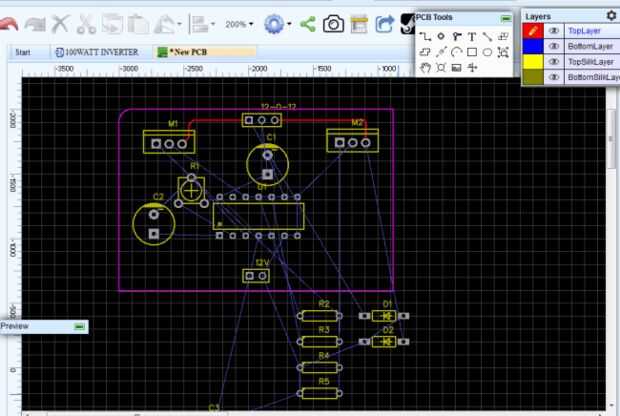Image resolution: width=620 pixels, height=416 pixels.
Task: Collapse the Preview panel with green button
Action: (79, 326)
